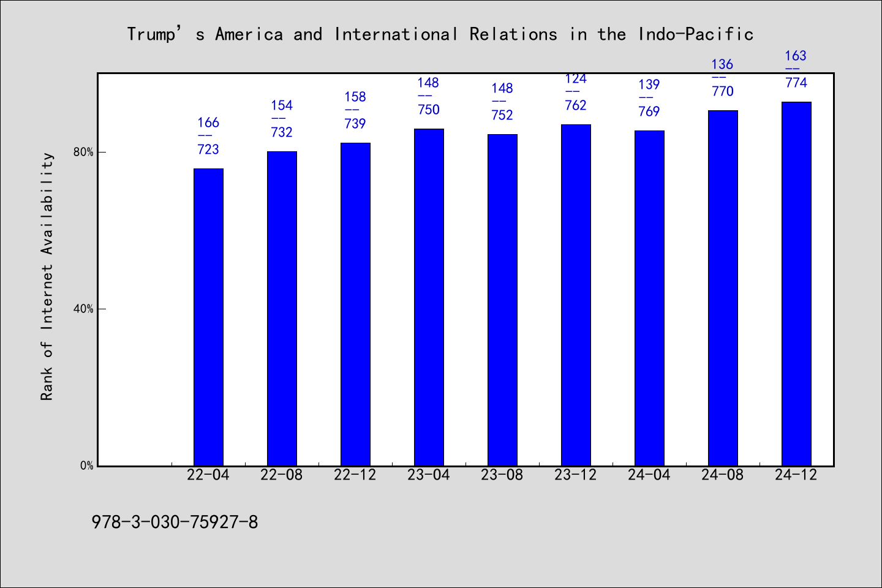Pick the 24-04 bar
This screenshot has width=882, height=588.
click(649, 298)
